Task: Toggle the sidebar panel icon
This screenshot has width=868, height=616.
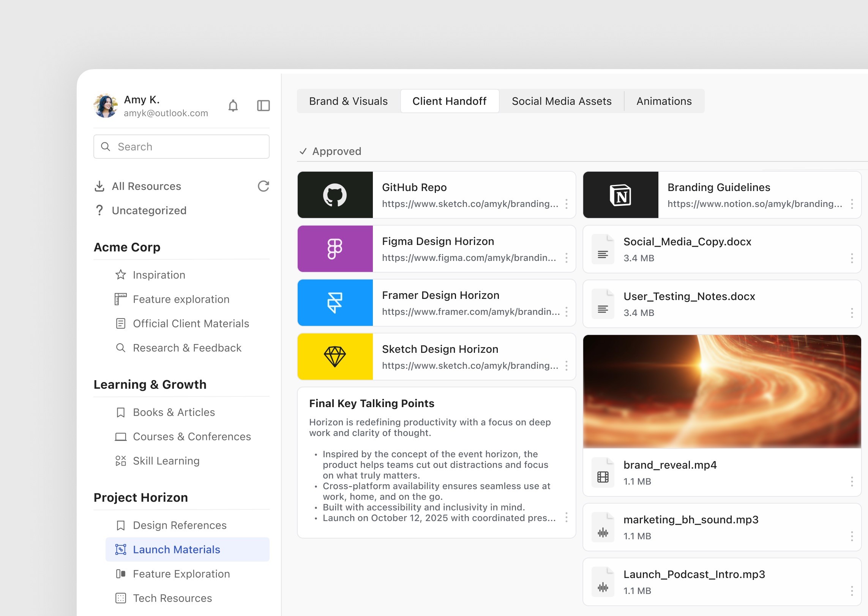Action: [x=263, y=106]
